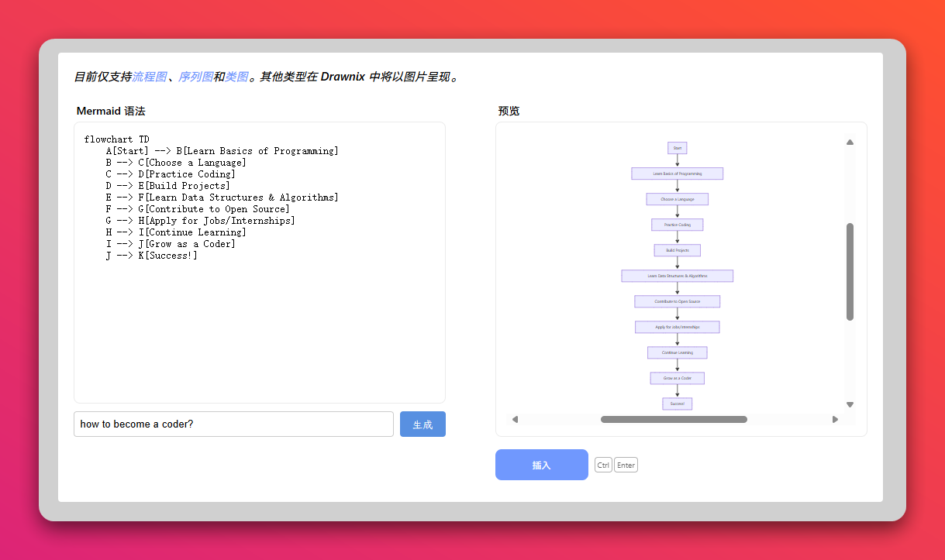Open the 序列图 link
945x560 pixels.
click(195, 77)
